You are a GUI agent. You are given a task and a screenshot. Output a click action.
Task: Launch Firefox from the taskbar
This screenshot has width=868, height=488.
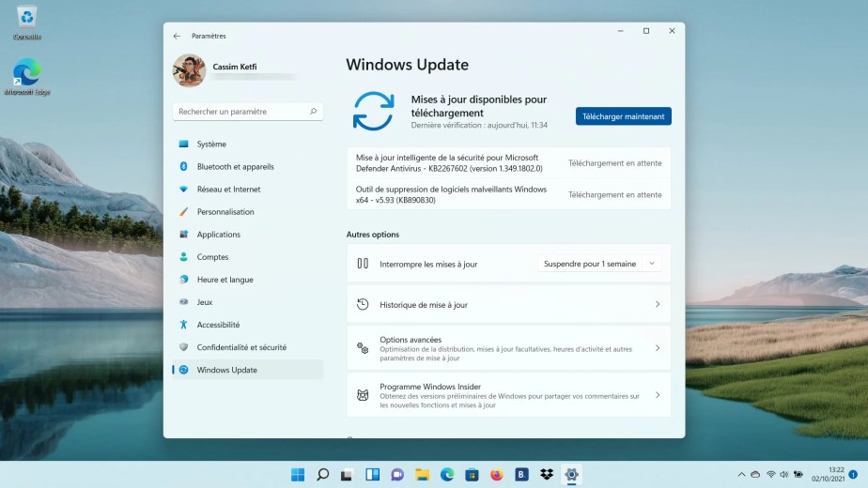(x=497, y=475)
